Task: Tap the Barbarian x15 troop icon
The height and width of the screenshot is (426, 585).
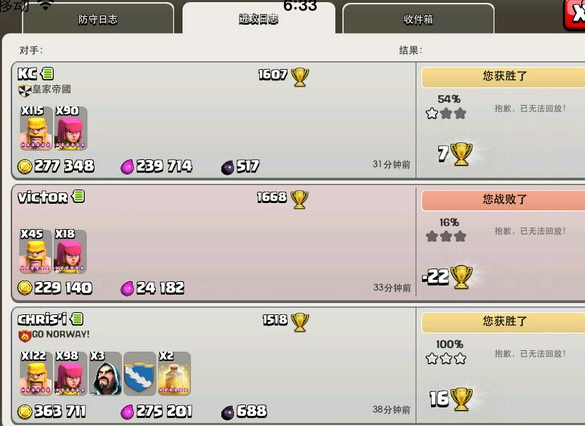Action: (36, 128)
